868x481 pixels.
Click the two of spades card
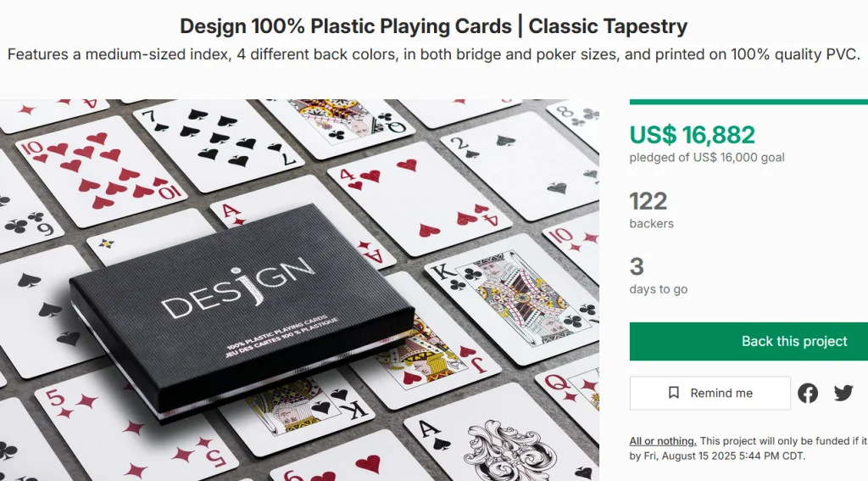(x=520, y=165)
